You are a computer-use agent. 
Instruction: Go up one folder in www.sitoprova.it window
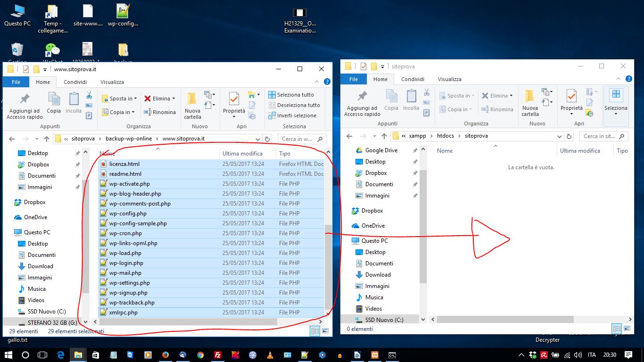click(47, 139)
